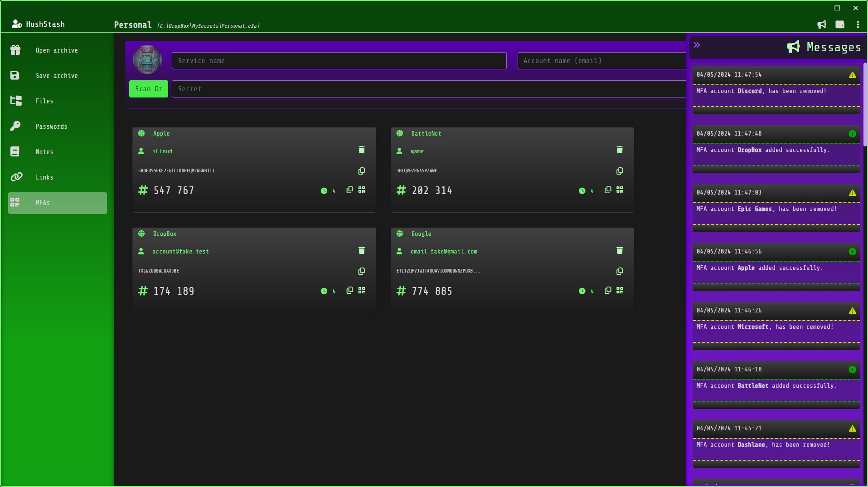The width and height of the screenshot is (868, 487).
Task: Show QR code for DropBox account
Action: tap(362, 290)
